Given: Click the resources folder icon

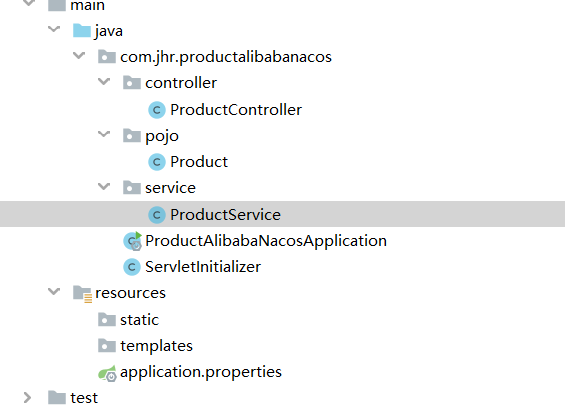Looking at the screenshot, I should (83, 294).
